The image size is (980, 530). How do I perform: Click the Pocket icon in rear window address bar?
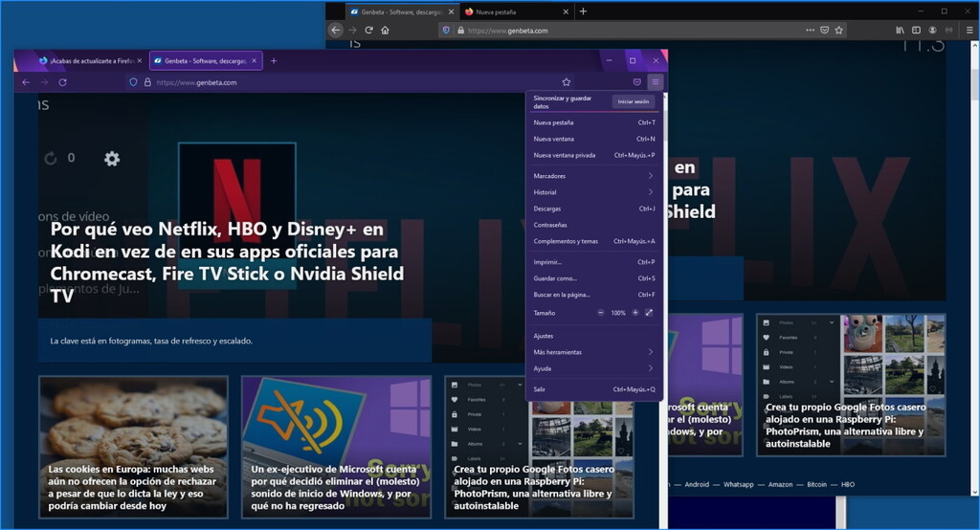(824, 30)
